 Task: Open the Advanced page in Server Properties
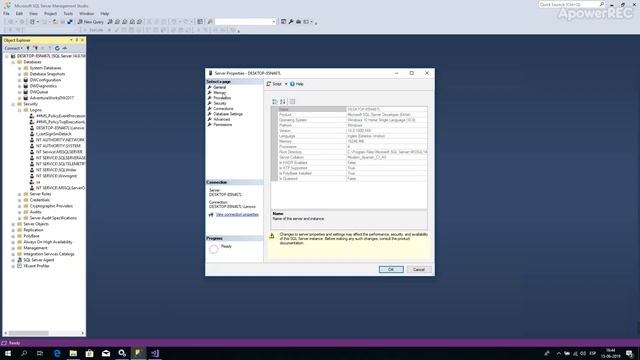[222, 119]
